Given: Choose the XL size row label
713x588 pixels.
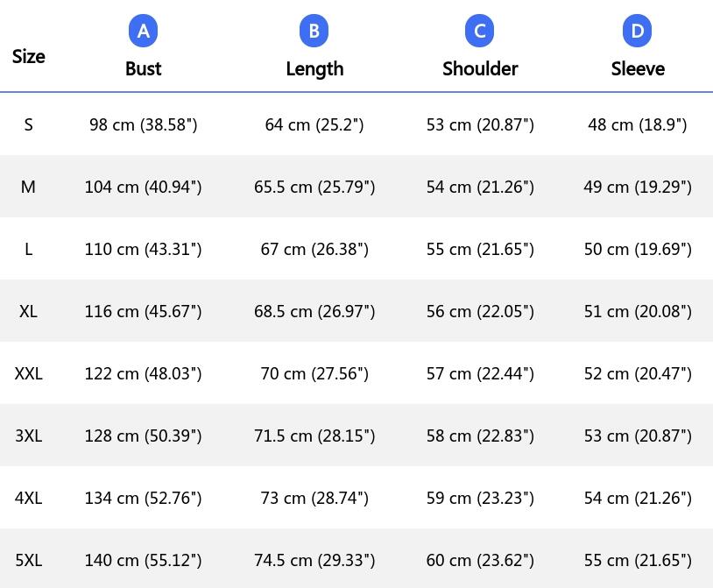Looking at the screenshot, I should click(28, 311).
